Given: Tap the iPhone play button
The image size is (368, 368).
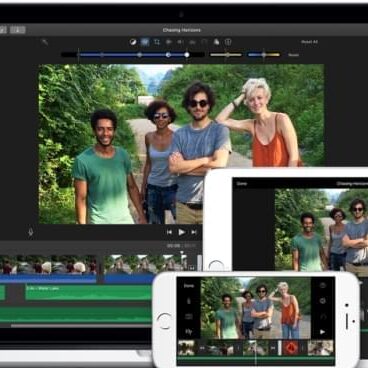Looking at the screenshot, I should click(x=322, y=332).
